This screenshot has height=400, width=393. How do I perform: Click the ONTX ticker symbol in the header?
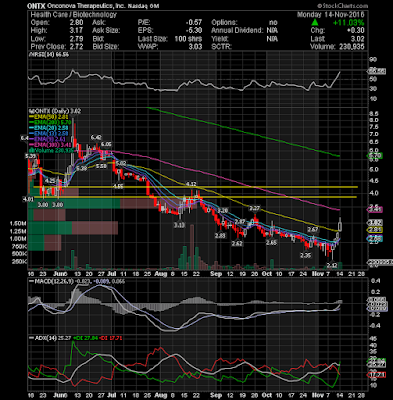pyautogui.click(x=35, y=6)
